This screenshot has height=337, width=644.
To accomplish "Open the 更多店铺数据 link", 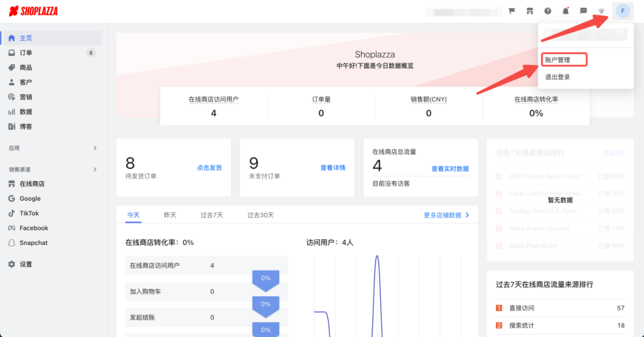I will pyautogui.click(x=446, y=215).
